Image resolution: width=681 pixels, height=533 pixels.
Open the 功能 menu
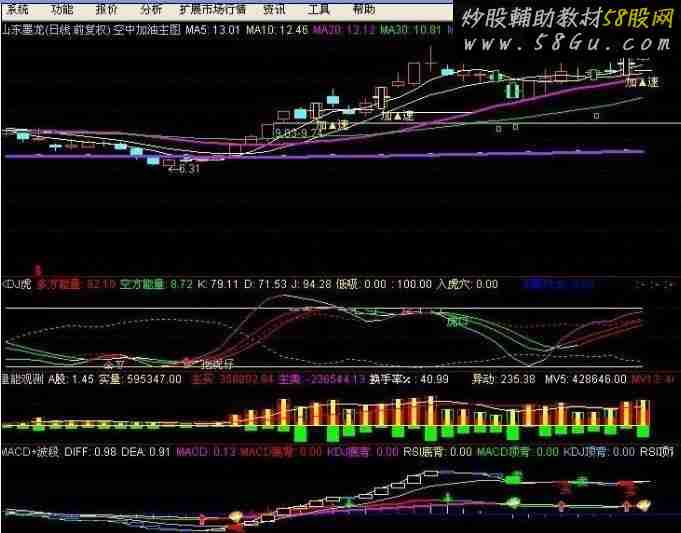[63, 9]
